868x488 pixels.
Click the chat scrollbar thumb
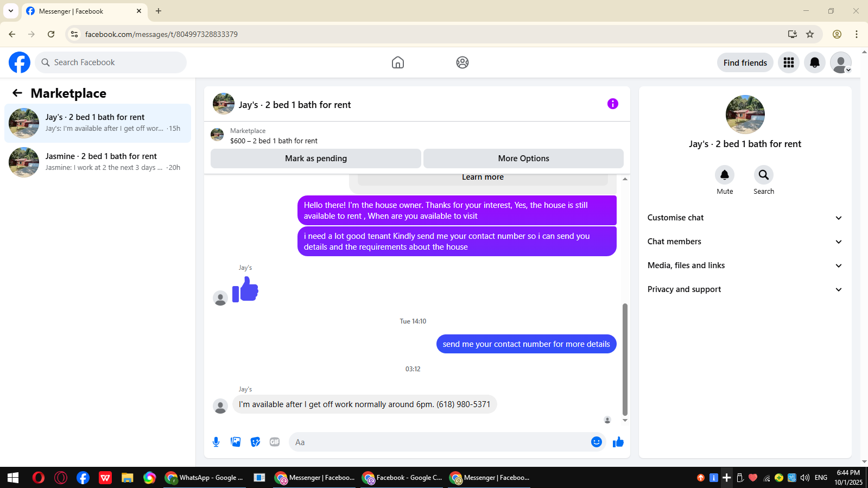click(x=625, y=359)
